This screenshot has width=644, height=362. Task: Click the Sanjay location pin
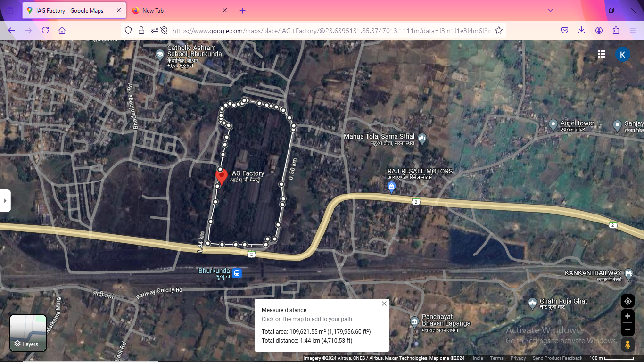tap(617, 125)
